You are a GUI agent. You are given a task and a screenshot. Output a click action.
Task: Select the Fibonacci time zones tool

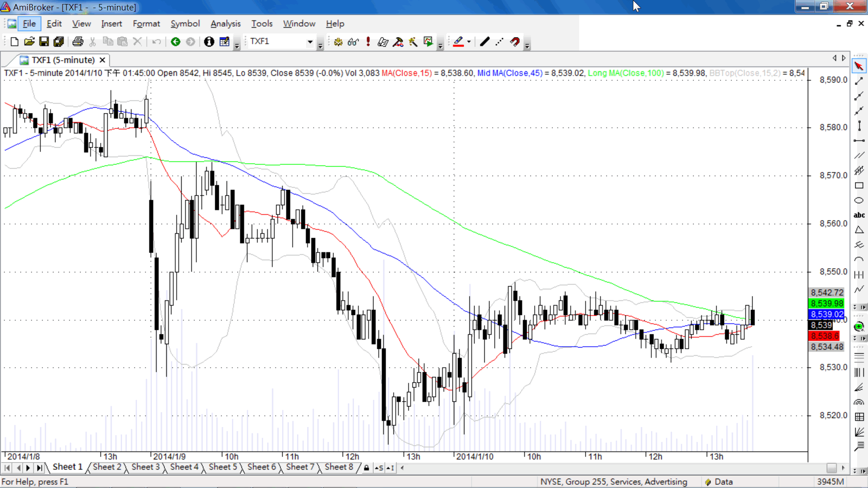tap(859, 372)
